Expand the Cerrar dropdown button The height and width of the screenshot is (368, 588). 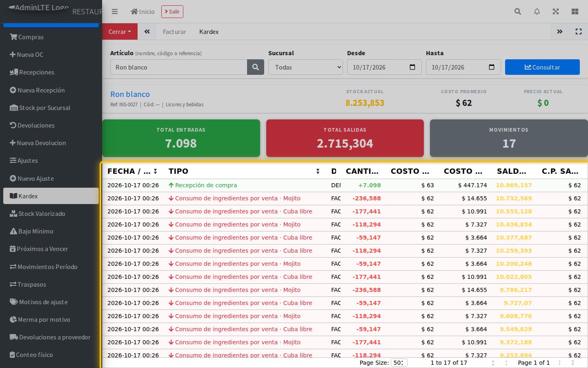click(120, 31)
